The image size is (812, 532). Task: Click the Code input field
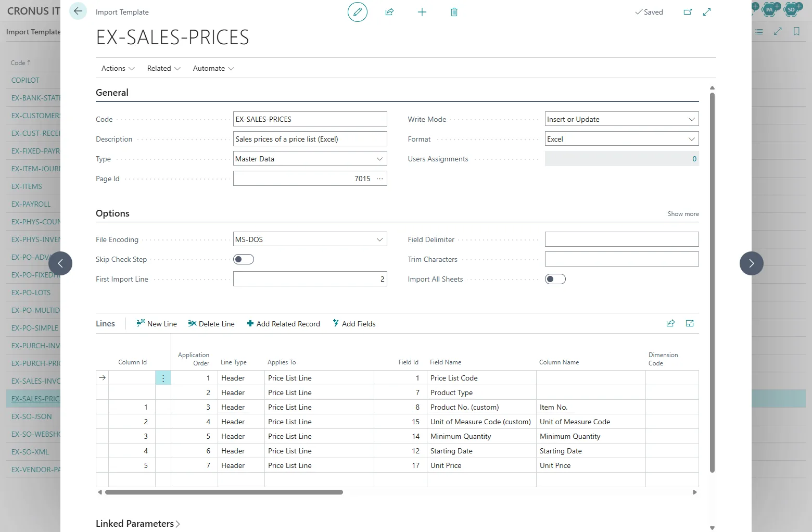tap(310, 119)
